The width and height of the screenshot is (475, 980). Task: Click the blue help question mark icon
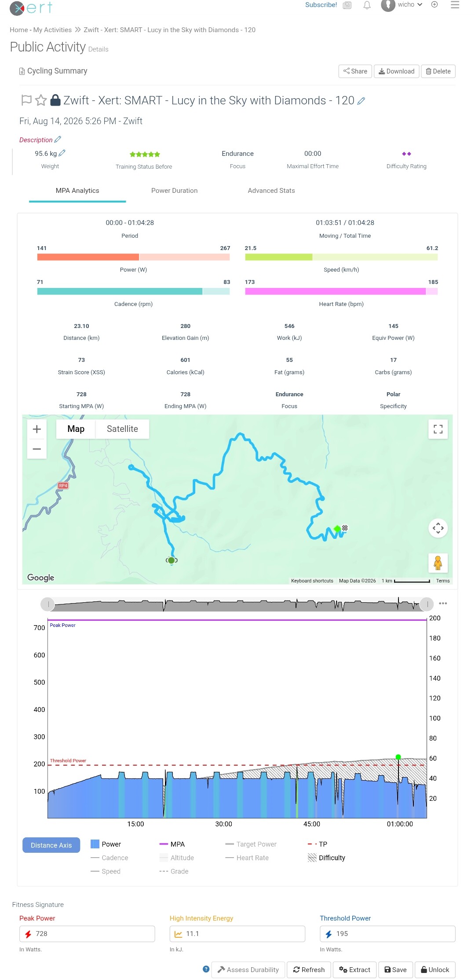(206, 969)
